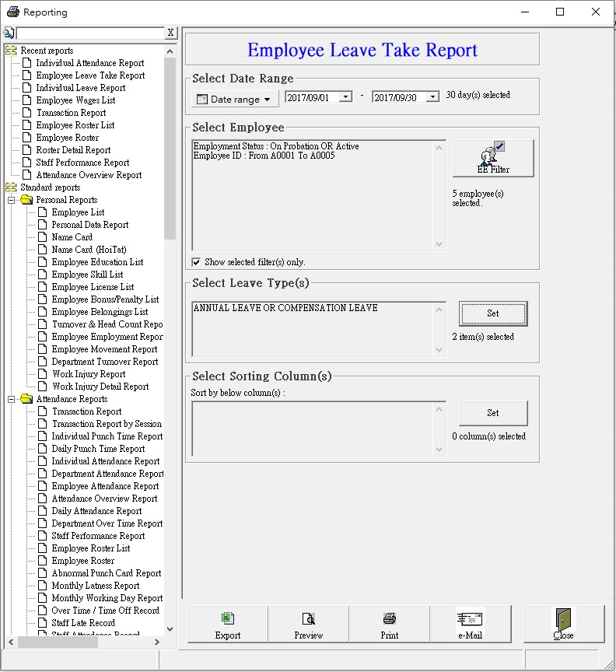
Task: Print the report using the printer icon
Action: [x=389, y=625]
